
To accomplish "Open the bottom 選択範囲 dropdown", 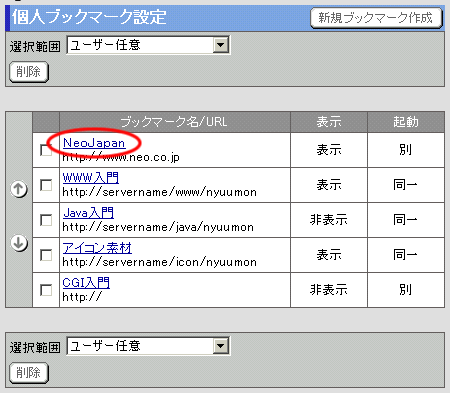I will pos(148,346).
